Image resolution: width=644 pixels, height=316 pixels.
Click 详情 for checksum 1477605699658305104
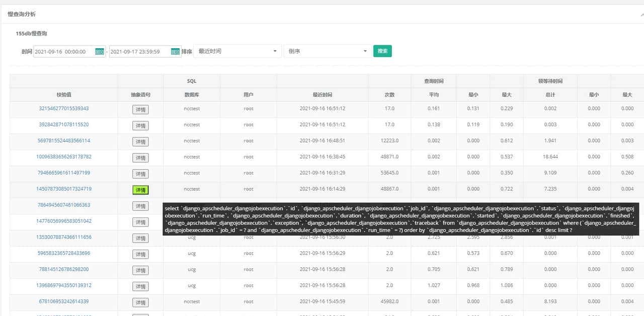click(x=140, y=222)
